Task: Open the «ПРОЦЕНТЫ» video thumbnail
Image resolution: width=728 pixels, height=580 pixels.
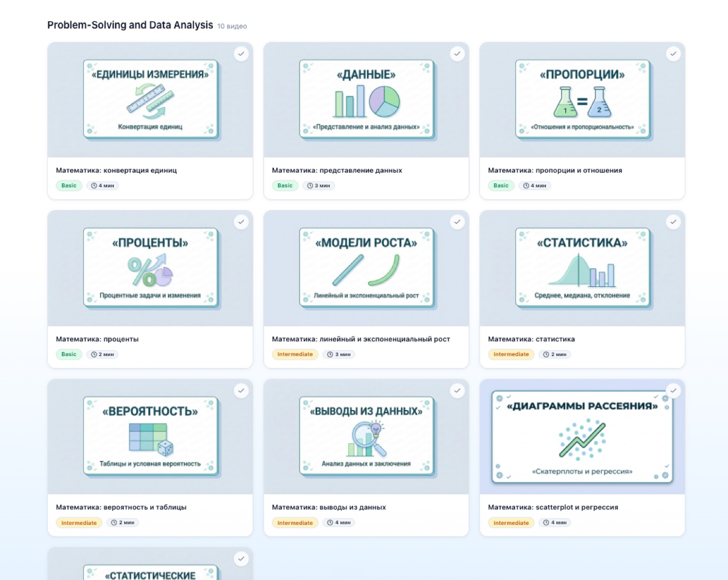Action: click(150, 268)
